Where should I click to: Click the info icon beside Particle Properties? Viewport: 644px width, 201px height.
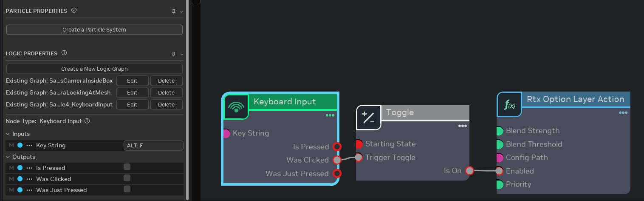point(74,11)
